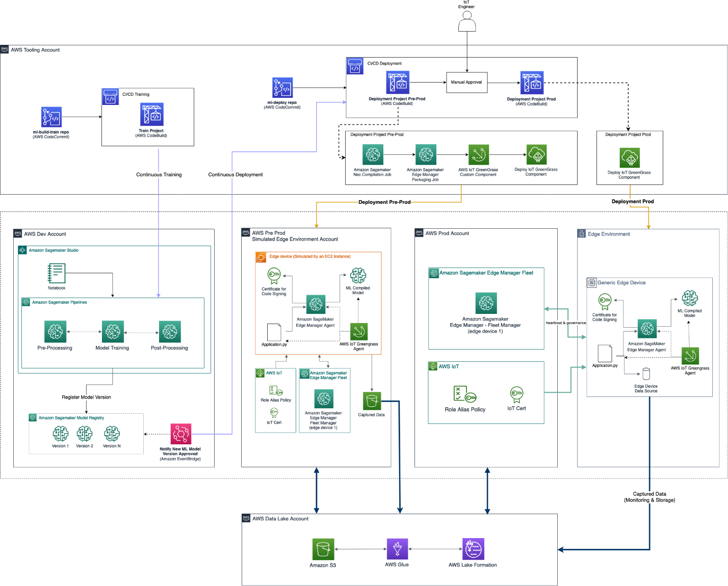Select the 'Deployment Pre-Prod' arrow label
The height and width of the screenshot is (586, 728).
[x=384, y=202]
